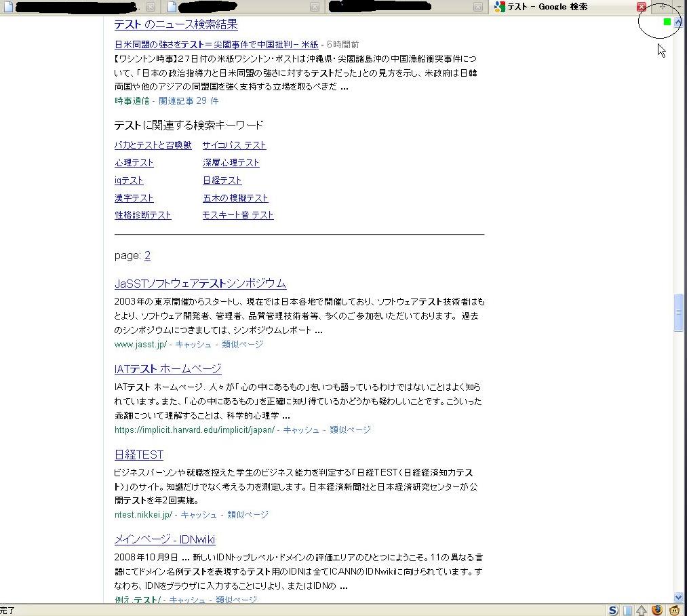Click the 完了 status bar text
Screen dimensions: 689x616
click(7, 611)
